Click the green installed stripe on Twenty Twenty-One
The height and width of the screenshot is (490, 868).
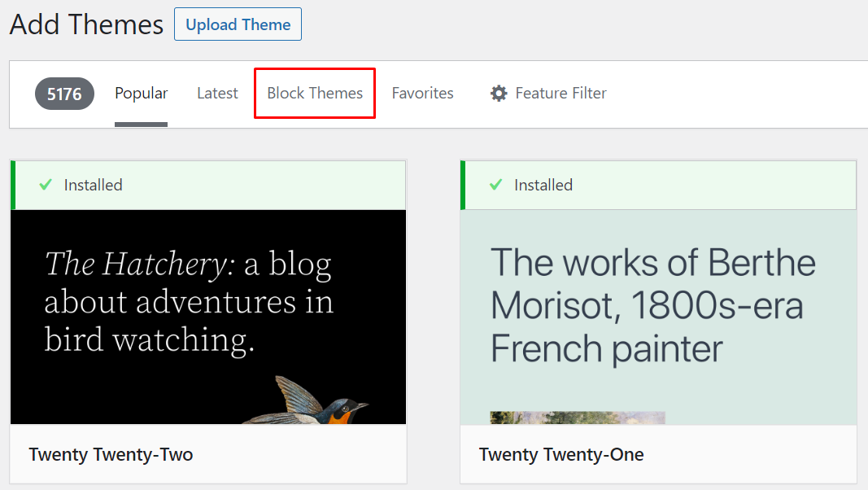pyautogui.click(x=462, y=185)
